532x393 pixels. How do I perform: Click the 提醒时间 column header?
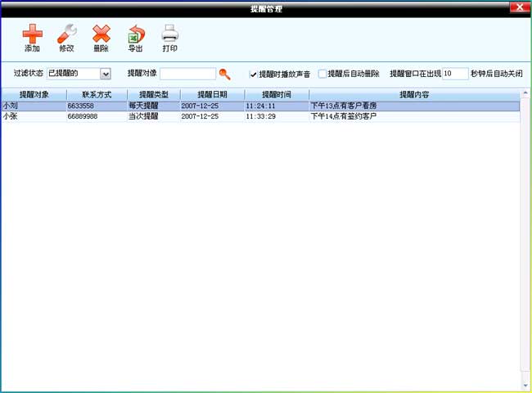coord(276,95)
